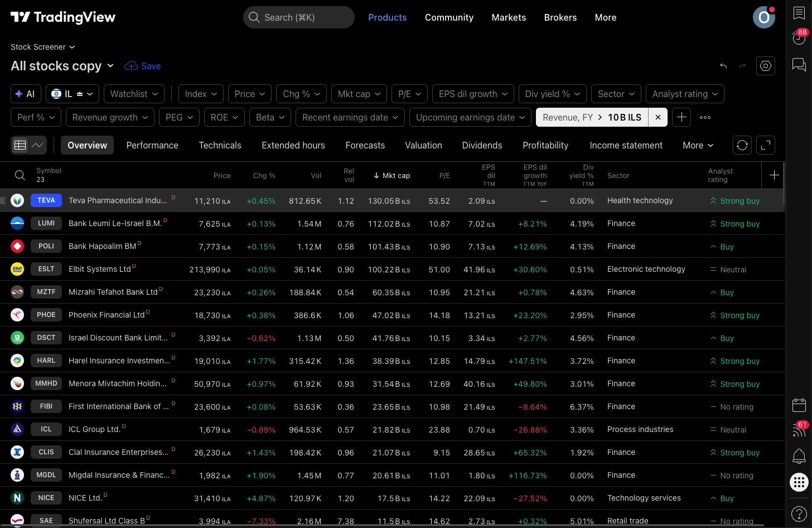
Task: Open the All stocks copy dropdown
Action: pos(62,66)
